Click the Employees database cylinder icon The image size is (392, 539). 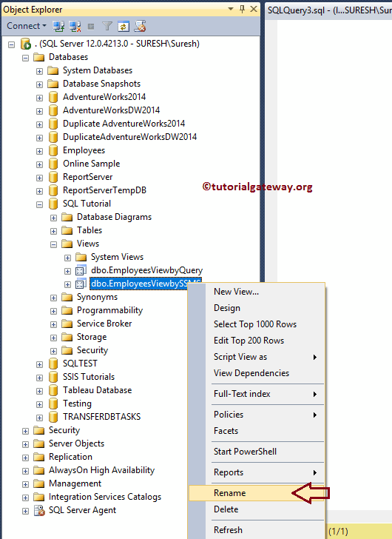53,150
